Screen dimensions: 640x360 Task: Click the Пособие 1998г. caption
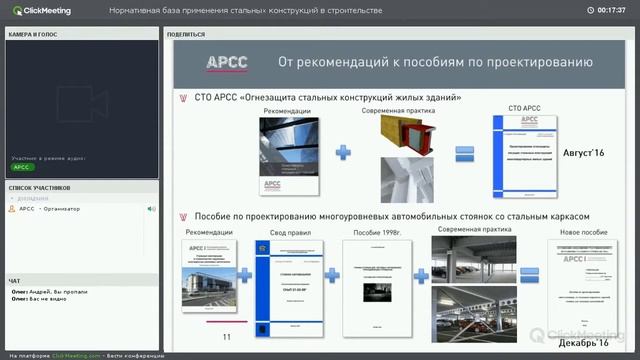[377, 233]
